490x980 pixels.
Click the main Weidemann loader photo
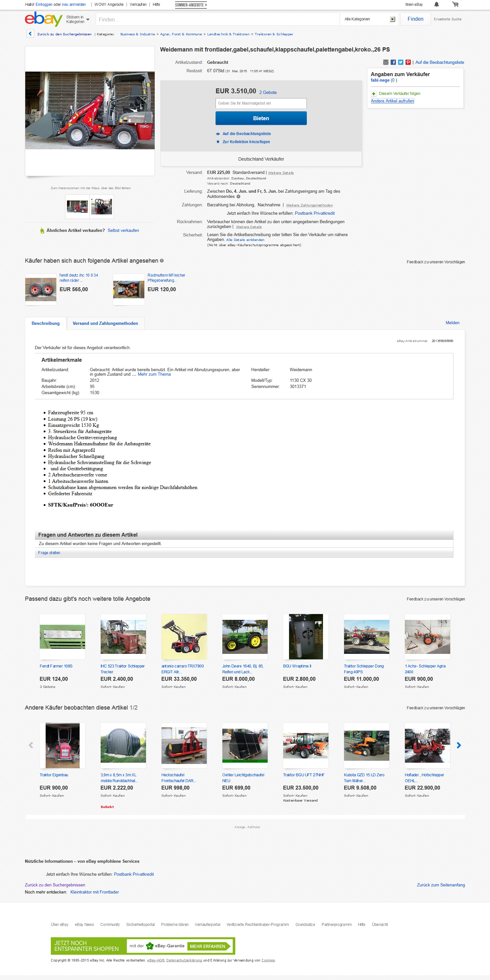(90, 110)
